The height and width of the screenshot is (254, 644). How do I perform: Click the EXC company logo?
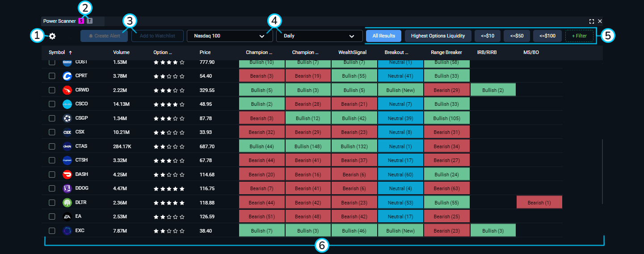pyautogui.click(x=67, y=231)
